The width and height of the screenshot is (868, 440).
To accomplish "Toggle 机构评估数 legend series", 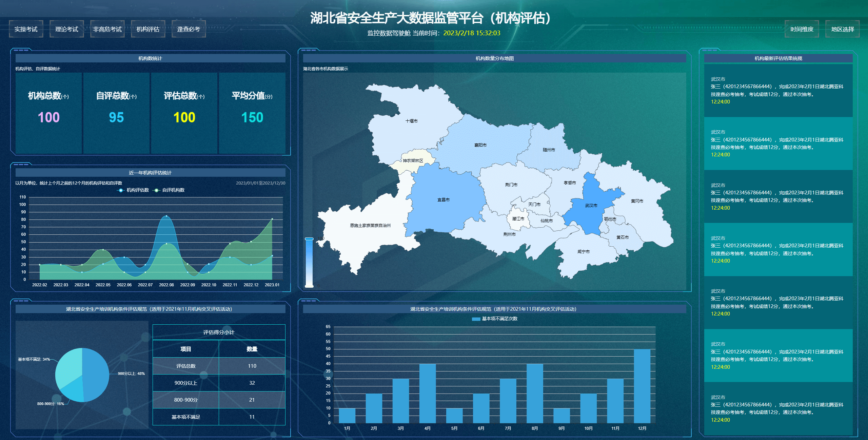I will pyautogui.click(x=133, y=190).
